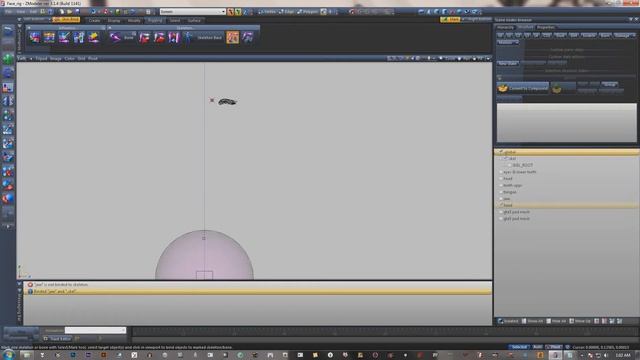Toggle the checkbox beside jaw node
This screenshot has width=640, height=360.
pyautogui.click(x=501, y=199)
